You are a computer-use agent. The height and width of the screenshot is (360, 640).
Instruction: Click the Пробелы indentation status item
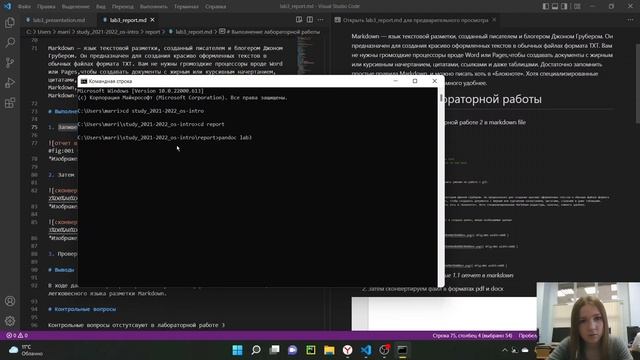[527, 336]
